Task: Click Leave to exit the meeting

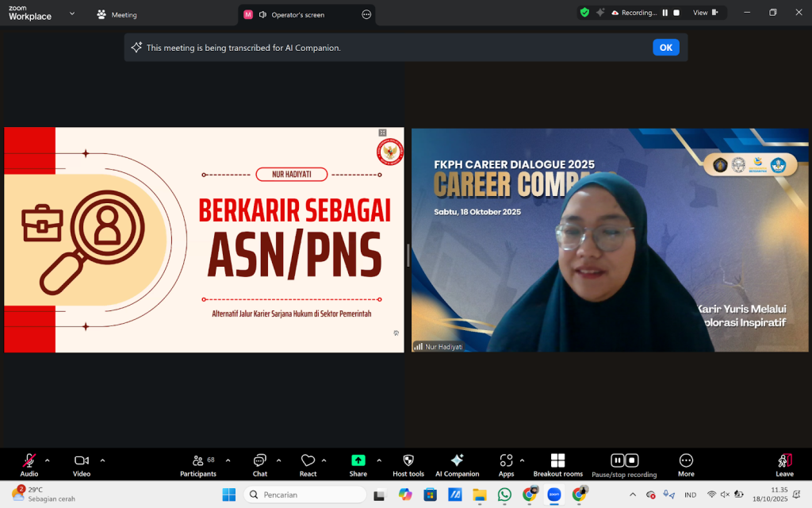Action: coord(784,464)
